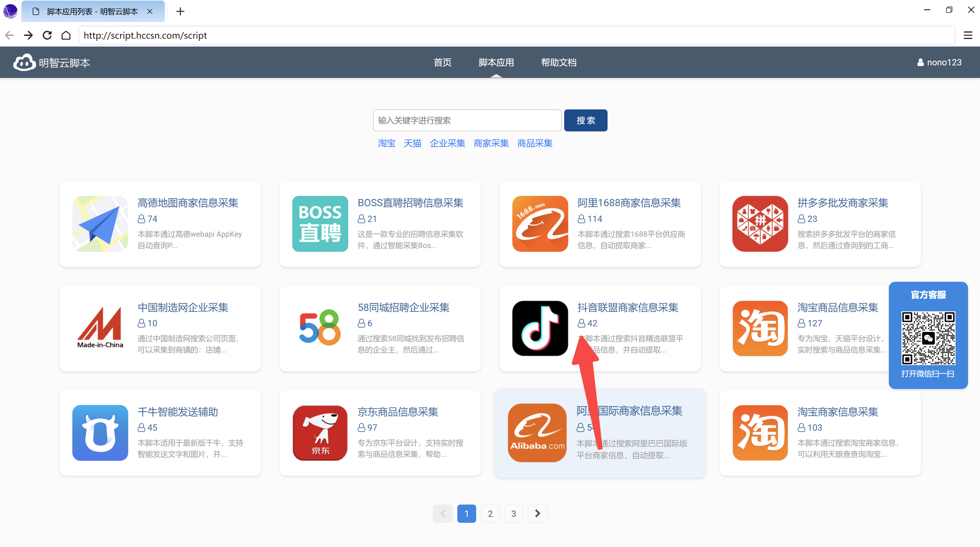Screen dimensions: 980x547
Task: Click the 明智云脚本 brand text
Action: click(64, 63)
